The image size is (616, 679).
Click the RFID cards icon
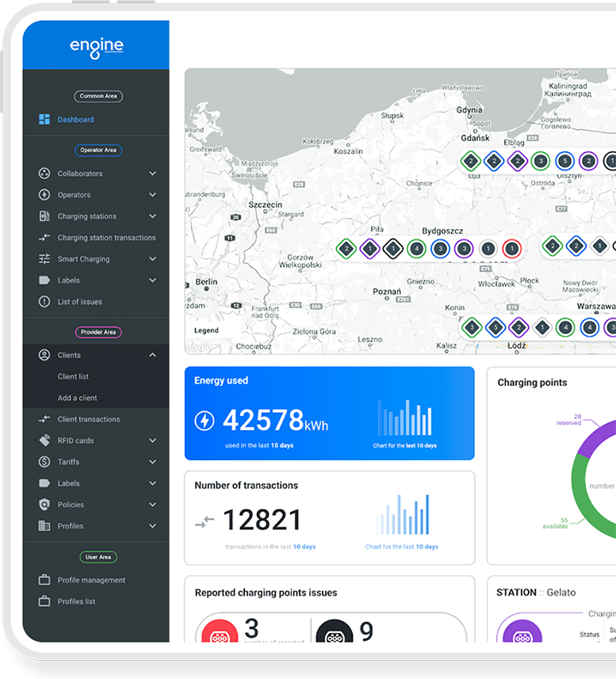(x=44, y=441)
